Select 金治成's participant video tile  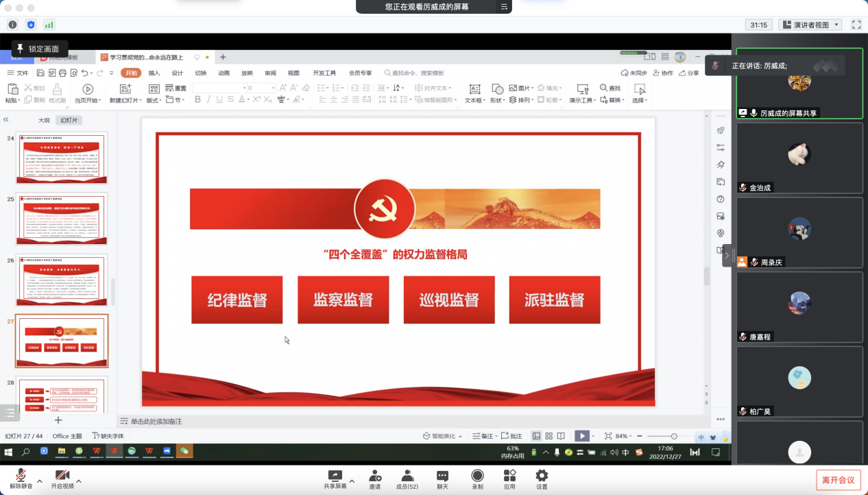[799, 158]
